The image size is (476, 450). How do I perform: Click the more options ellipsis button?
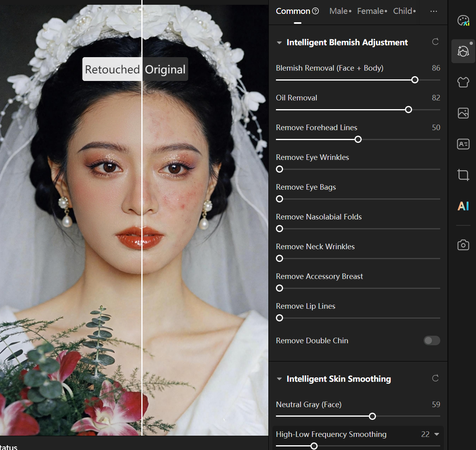coord(434,11)
